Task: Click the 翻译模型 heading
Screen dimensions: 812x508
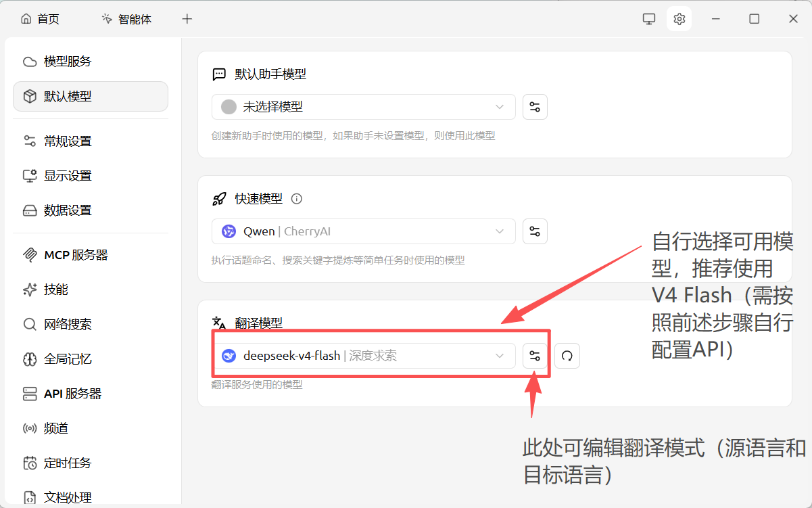Action: coord(259,323)
